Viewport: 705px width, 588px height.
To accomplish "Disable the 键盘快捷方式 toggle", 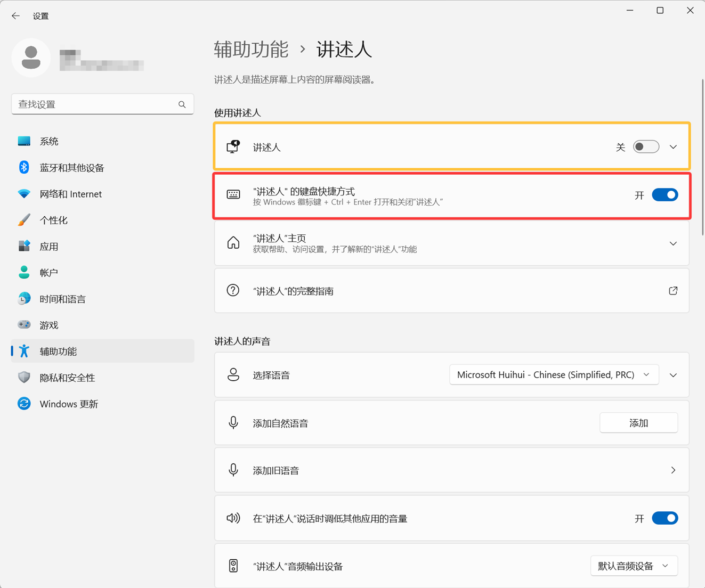I will click(x=665, y=195).
